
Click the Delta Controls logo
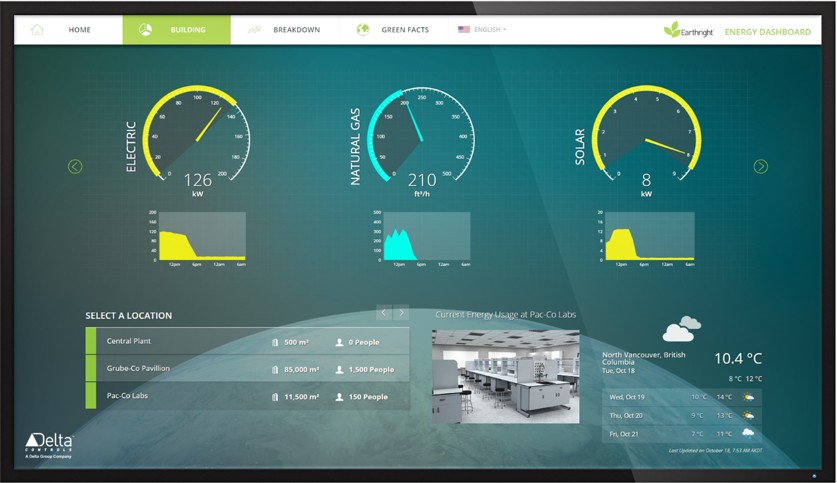coord(49,444)
